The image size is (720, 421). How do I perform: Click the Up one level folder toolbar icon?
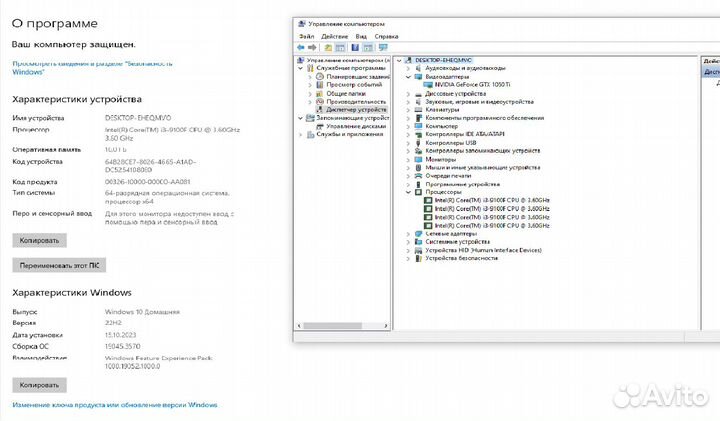tap(328, 47)
